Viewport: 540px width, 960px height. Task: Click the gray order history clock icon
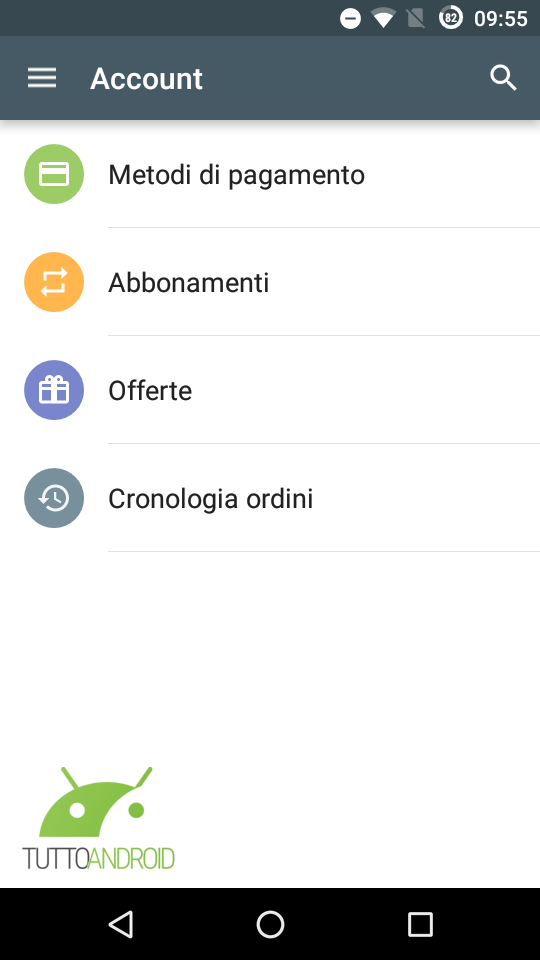pyautogui.click(x=54, y=498)
